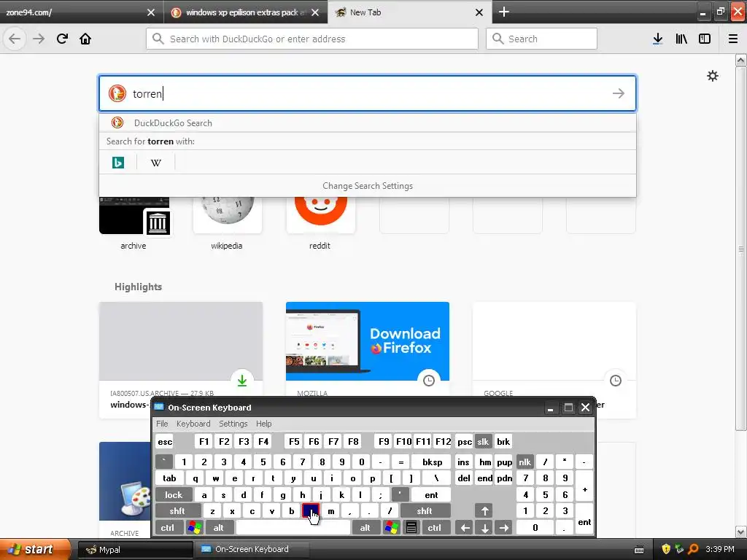
Task: Click the clock icon on Mozilla highlight
Action: [429, 381]
